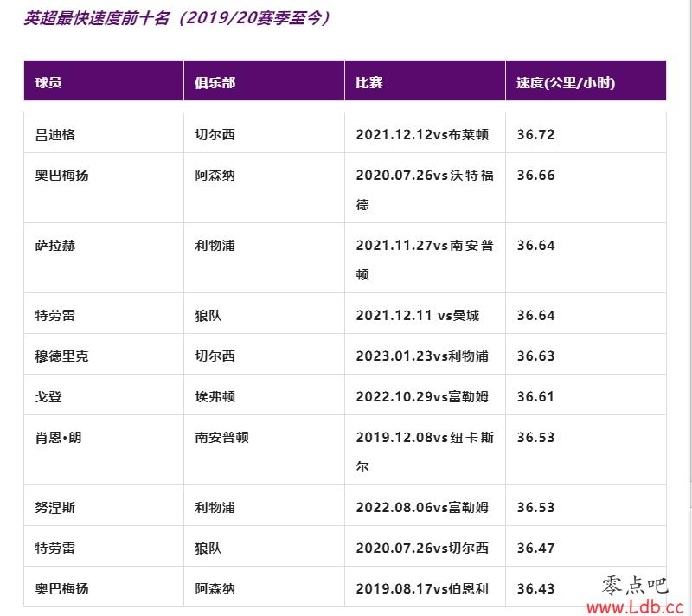Image resolution: width=692 pixels, height=616 pixels.
Task: Select club 切尔西 in 穆德里克 row
Action: pos(215,356)
